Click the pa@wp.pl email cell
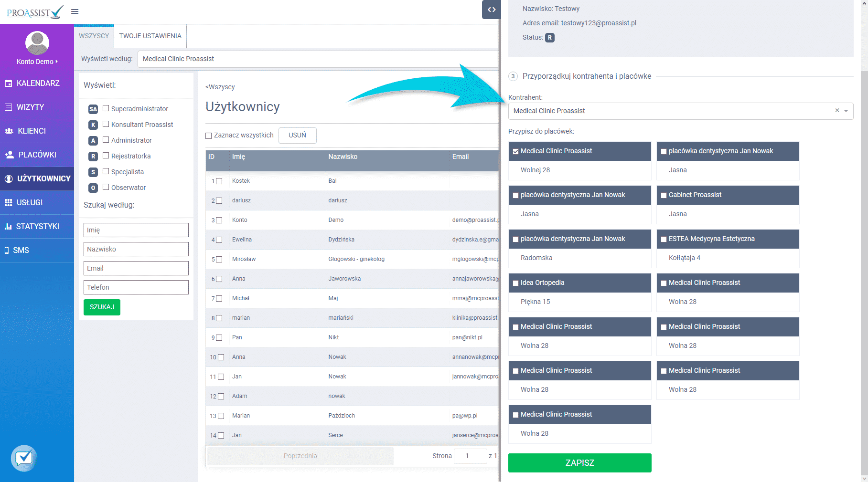The width and height of the screenshot is (868, 482). (x=465, y=416)
